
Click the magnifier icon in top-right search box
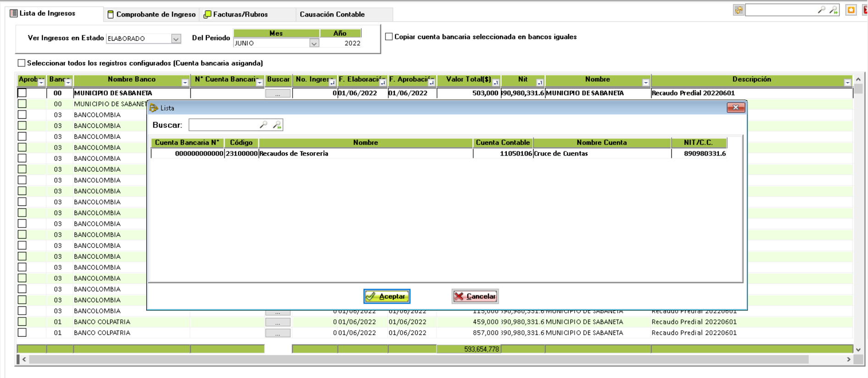click(x=821, y=10)
